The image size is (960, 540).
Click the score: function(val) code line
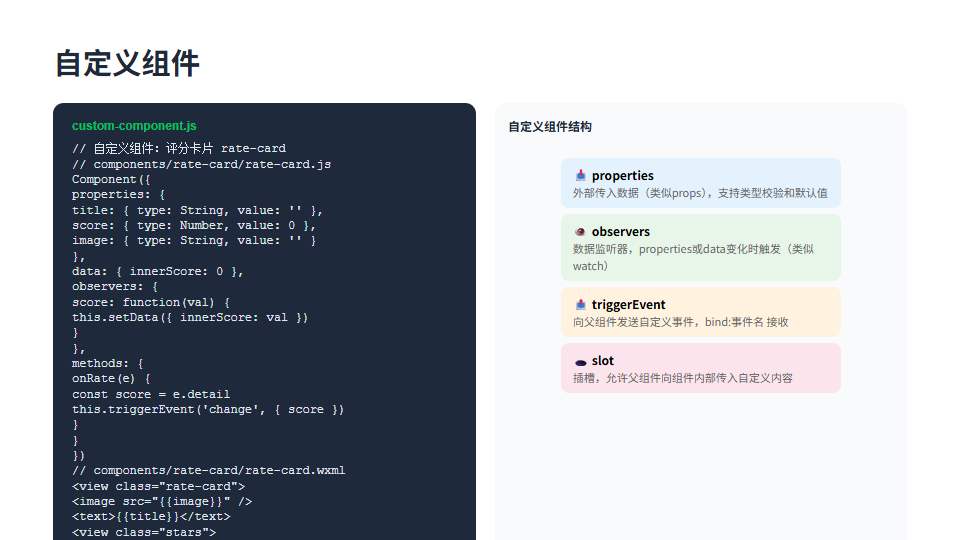pos(151,302)
